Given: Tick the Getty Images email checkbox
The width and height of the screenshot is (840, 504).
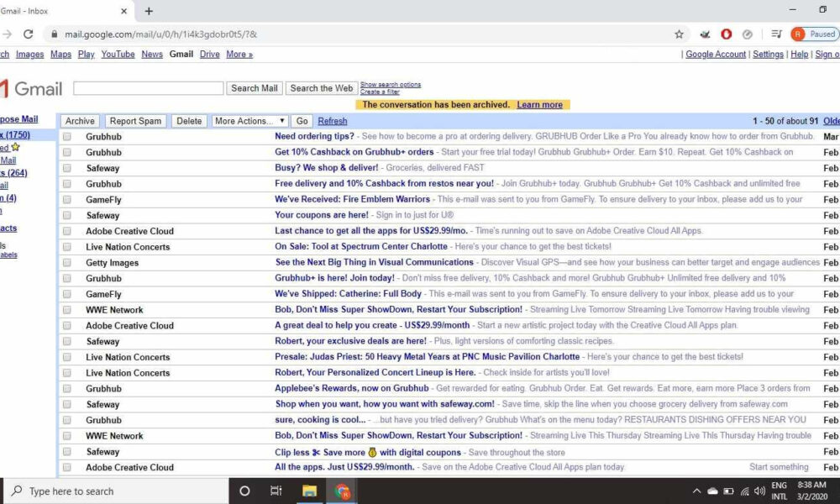Looking at the screenshot, I should (x=67, y=263).
